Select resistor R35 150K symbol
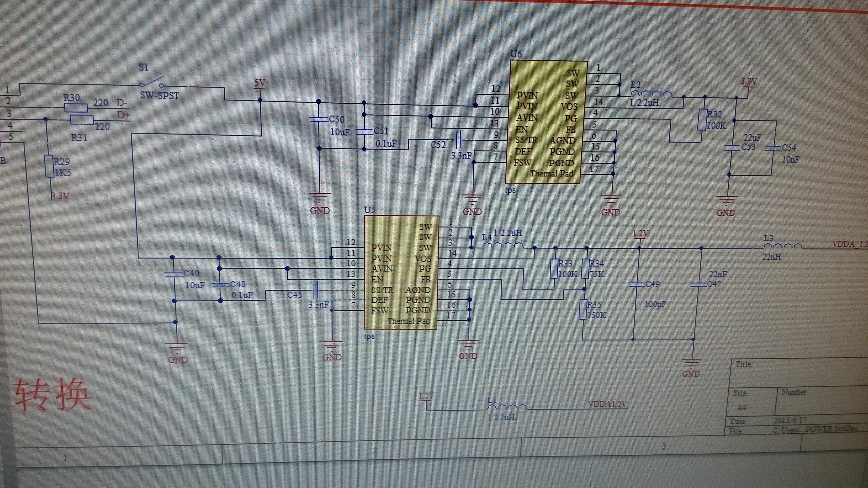The image size is (868, 488). (583, 310)
